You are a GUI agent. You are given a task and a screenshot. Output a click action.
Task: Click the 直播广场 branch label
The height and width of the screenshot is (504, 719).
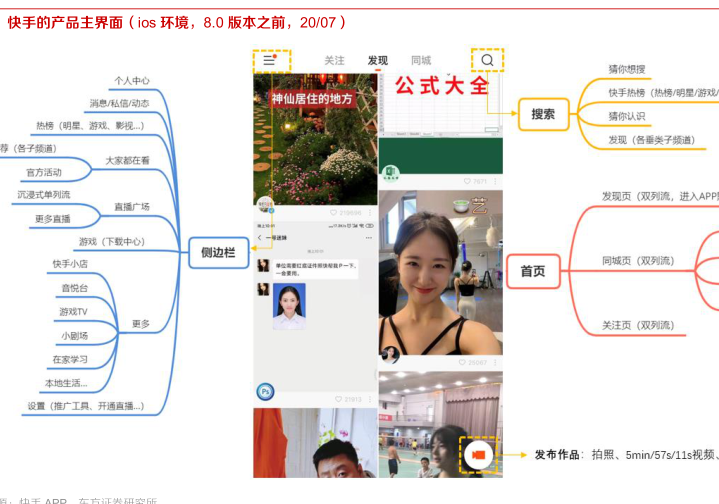click(132, 207)
